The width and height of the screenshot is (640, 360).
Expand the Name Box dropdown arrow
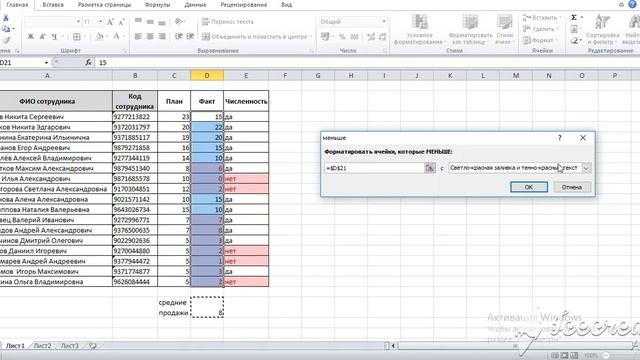46,63
